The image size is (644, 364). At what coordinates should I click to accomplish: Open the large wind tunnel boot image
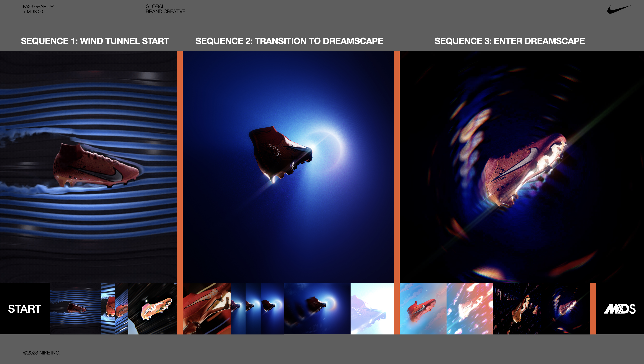(88, 167)
